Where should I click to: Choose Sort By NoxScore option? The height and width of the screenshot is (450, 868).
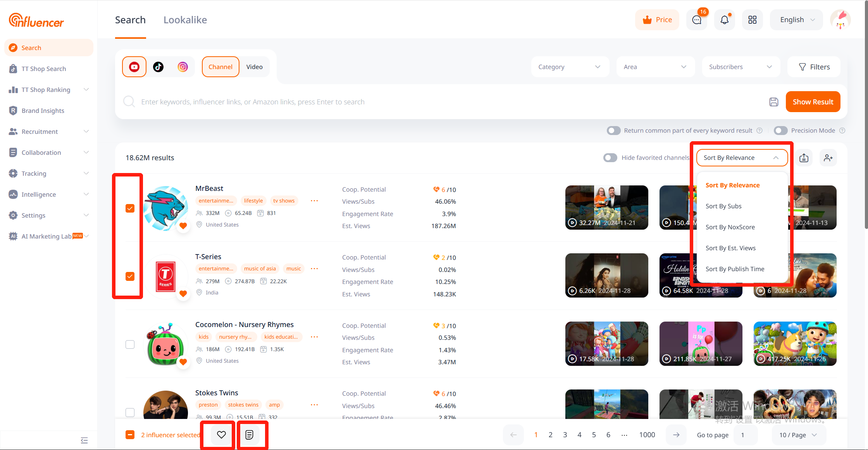click(x=730, y=227)
